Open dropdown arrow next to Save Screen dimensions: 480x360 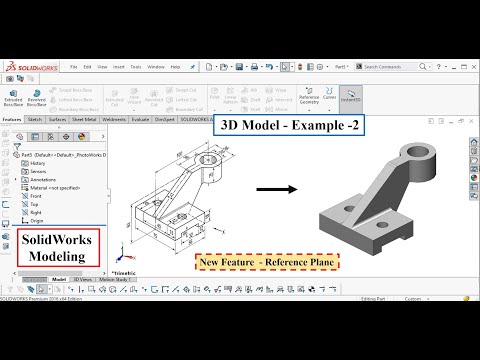click(246, 67)
